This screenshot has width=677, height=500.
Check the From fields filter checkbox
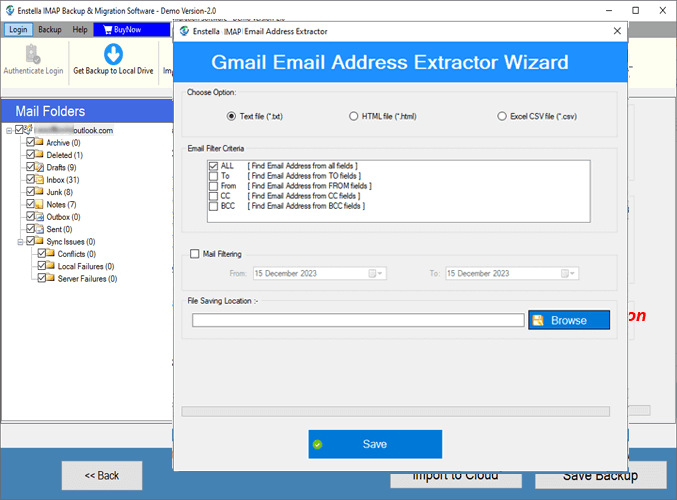[x=213, y=186]
